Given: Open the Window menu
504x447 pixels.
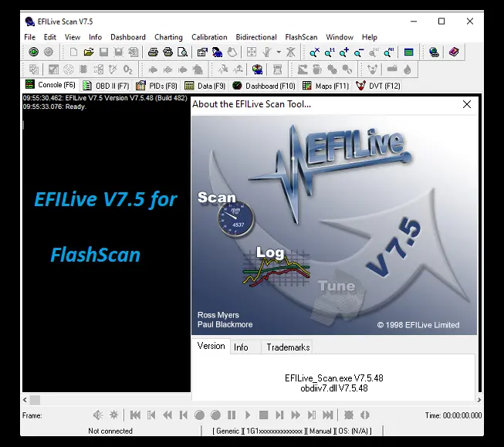Looking at the screenshot, I should [x=340, y=37].
